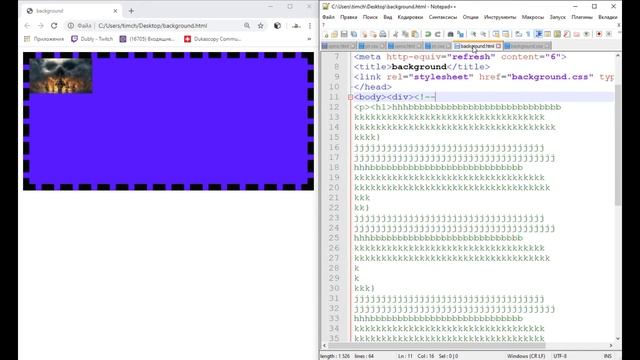Open the Макросы menu

533,17
